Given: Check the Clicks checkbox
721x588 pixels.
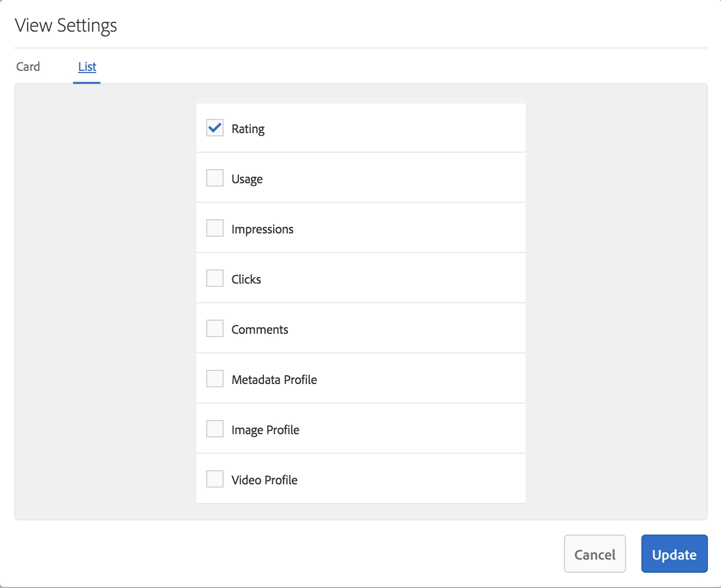Looking at the screenshot, I should tap(215, 279).
